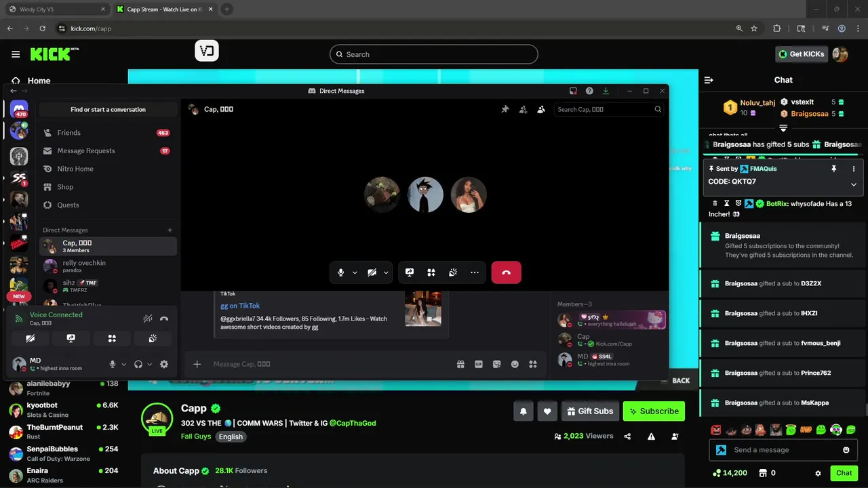Create new DM with plus icon
The width and height of the screenshot is (868, 488).
(170, 230)
